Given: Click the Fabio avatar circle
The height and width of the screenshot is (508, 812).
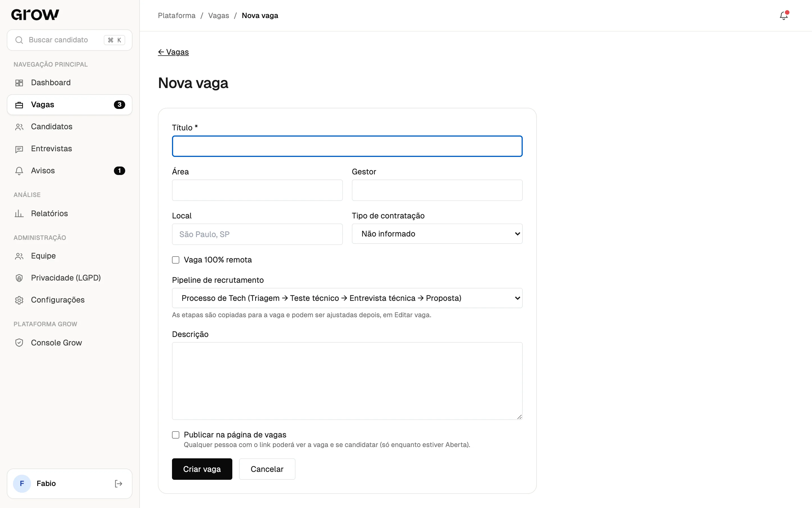Looking at the screenshot, I should (22, 483).
